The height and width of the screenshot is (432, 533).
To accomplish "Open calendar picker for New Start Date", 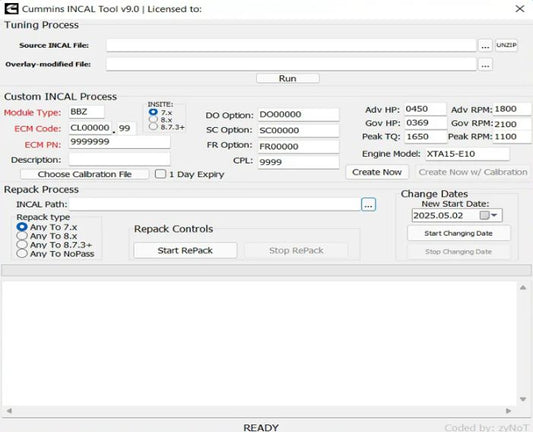I will coord(489,215).
